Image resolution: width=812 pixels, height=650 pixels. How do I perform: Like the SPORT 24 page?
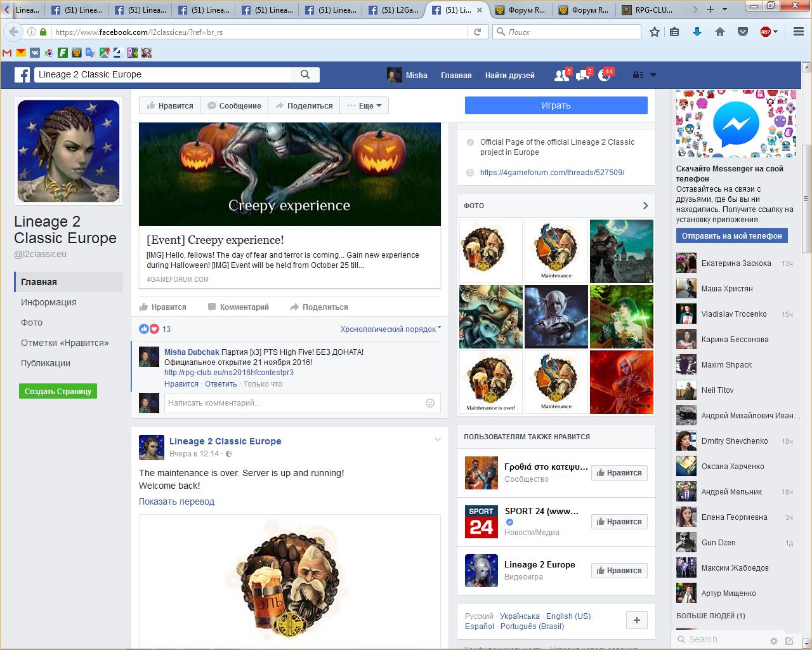619,522
